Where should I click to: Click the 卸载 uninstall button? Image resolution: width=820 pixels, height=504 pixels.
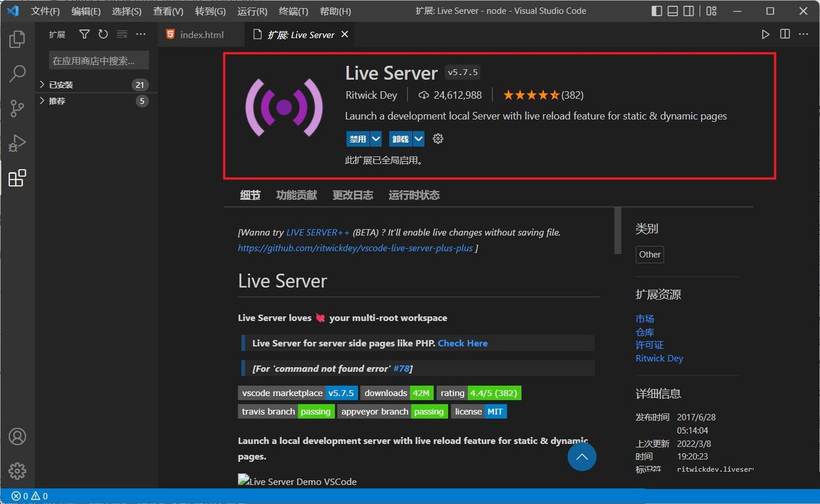pyautogui.click(x=400, y=139)
